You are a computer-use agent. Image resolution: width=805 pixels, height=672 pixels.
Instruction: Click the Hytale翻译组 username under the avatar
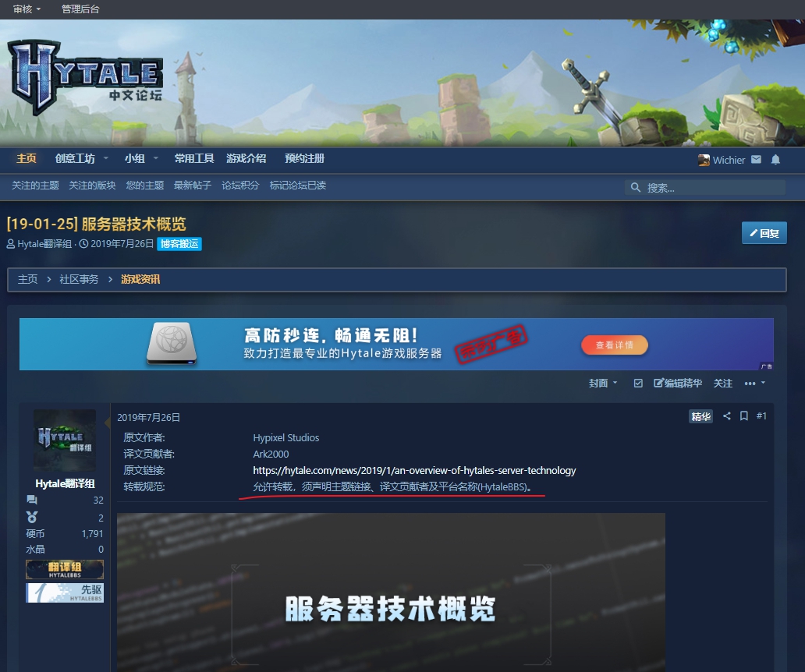[x=65, y=484]
